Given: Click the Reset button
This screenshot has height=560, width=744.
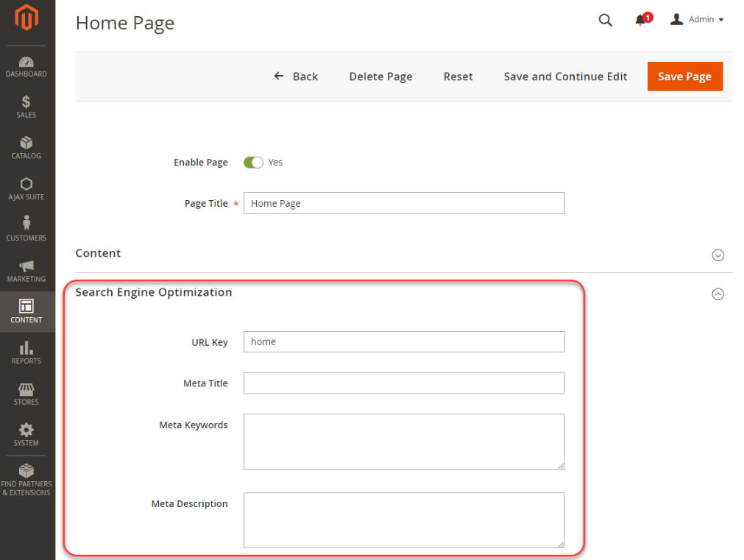Looking at the screenshot, I should click(458, 77).
